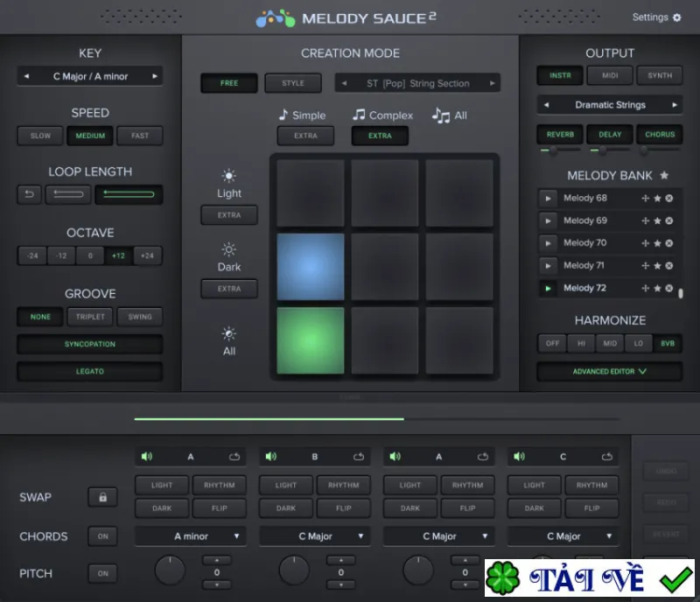This screenshot has width=700, height=602.
Task: Go to next key with right arrow
Action: (155, 76)
